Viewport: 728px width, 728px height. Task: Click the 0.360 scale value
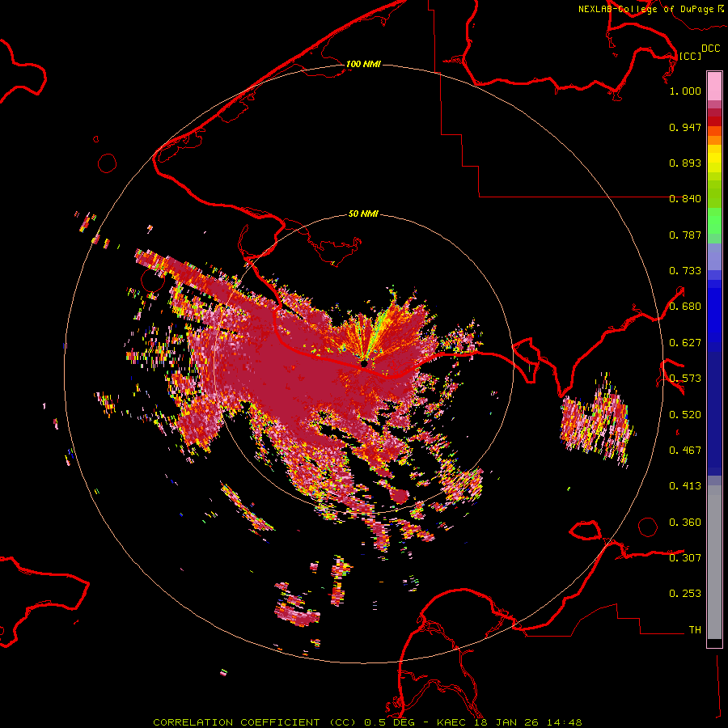pyautogui.click(x=685, y=523)
